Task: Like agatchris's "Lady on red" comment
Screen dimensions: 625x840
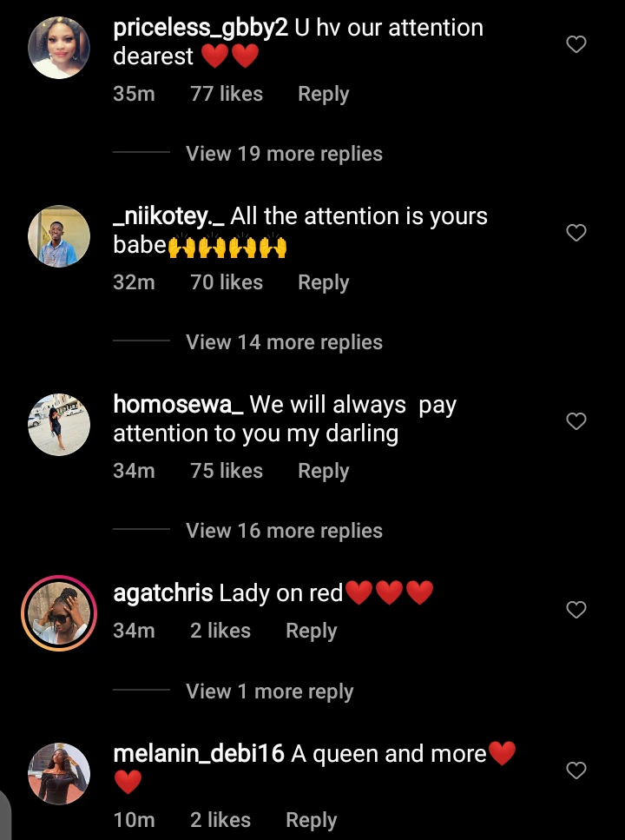Action: (576, 610)
